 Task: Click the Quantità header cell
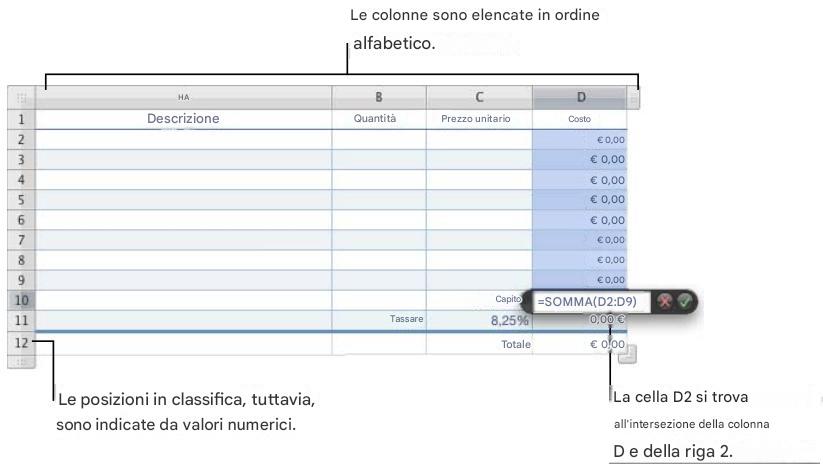379,119
